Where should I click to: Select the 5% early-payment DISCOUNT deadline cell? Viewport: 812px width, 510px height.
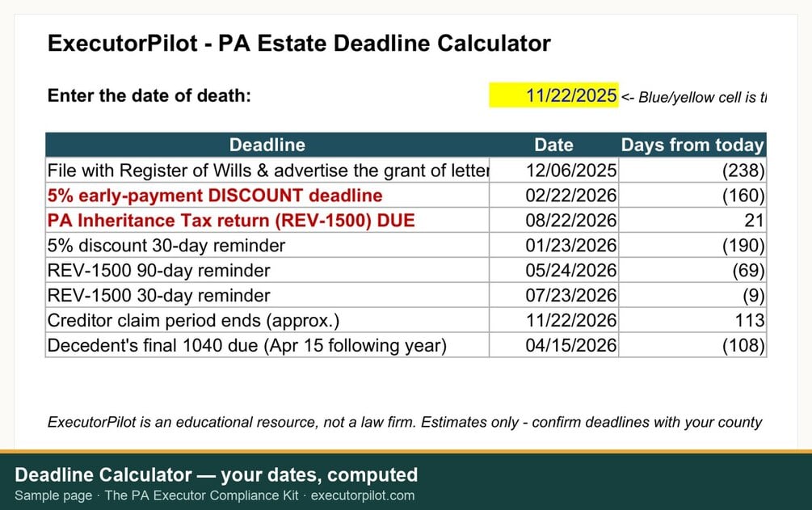tap(267, 196)
